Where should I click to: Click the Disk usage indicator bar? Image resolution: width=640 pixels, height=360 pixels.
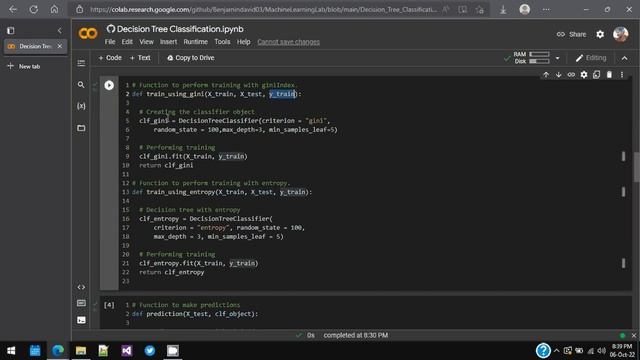point(539,62)
